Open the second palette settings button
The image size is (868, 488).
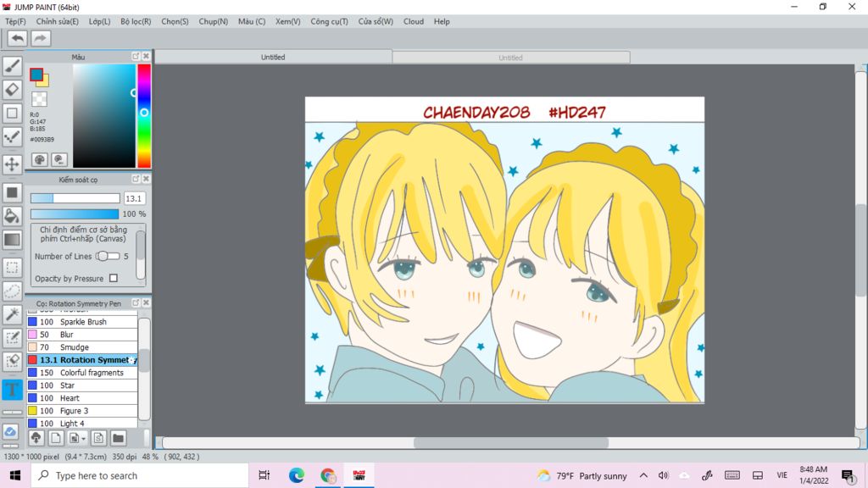59,160
